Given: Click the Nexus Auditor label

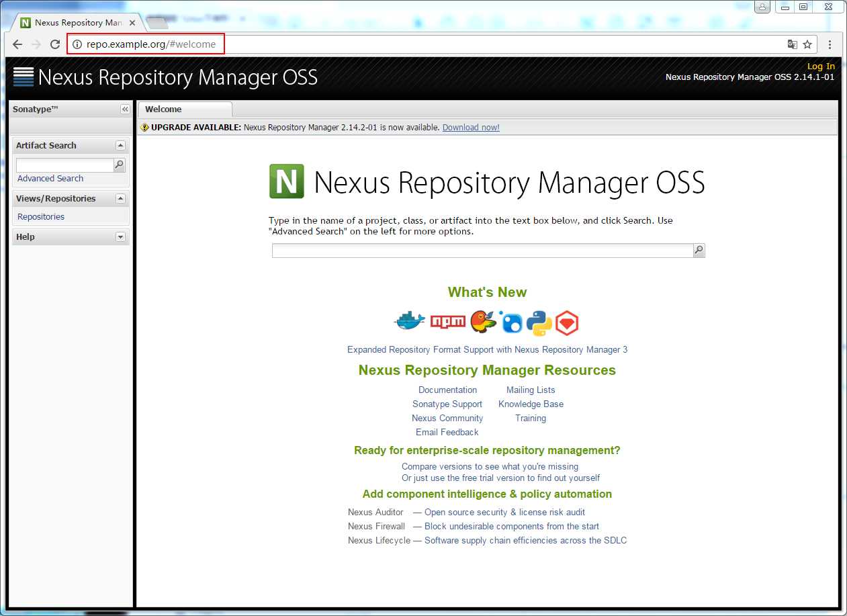Looking at the screenshot, I should (375, 512).
